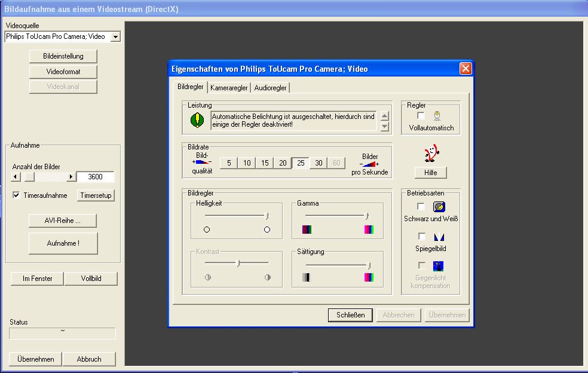The width and height of the screenshot is (588, 373).
Task: Click the image count field showing 3600
Action: point(95,177)
